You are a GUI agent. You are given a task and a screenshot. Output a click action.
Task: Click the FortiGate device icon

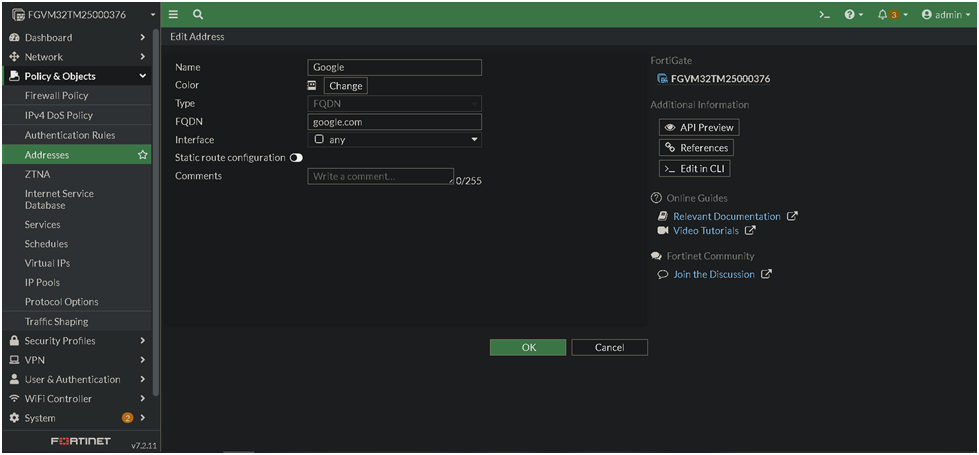pos(663,79)
